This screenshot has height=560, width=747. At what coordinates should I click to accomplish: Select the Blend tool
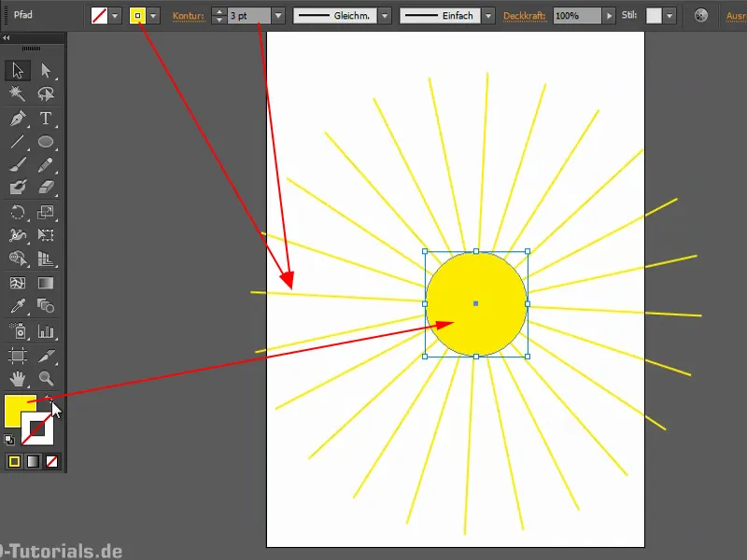(x=46, y=306)
